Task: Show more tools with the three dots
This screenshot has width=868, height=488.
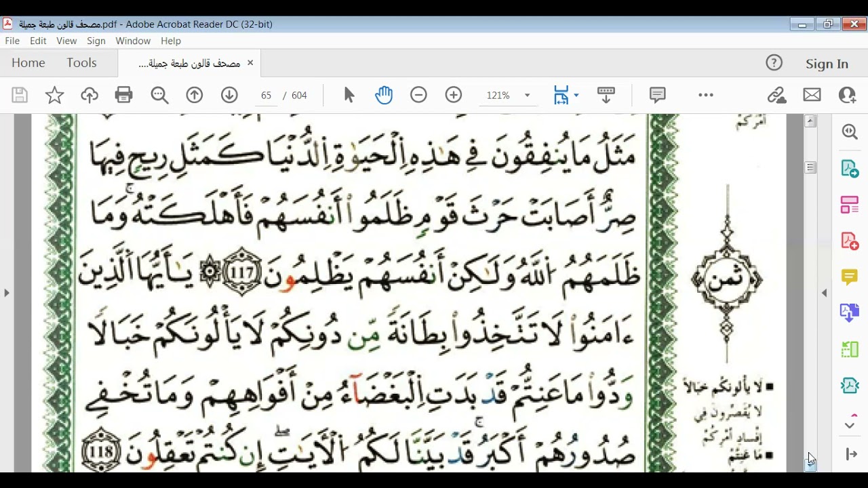Action: pyautogui.click(x=706, y=96)
